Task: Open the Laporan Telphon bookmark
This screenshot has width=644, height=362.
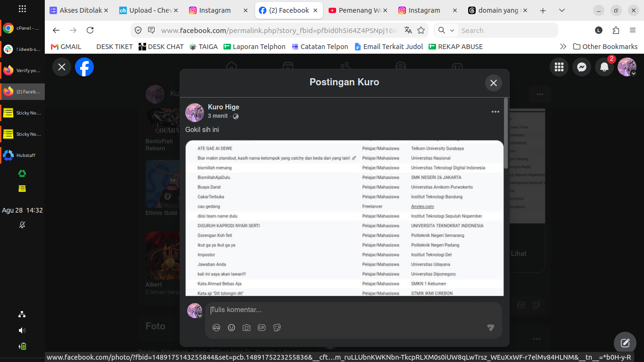Action: coord(254,47)
